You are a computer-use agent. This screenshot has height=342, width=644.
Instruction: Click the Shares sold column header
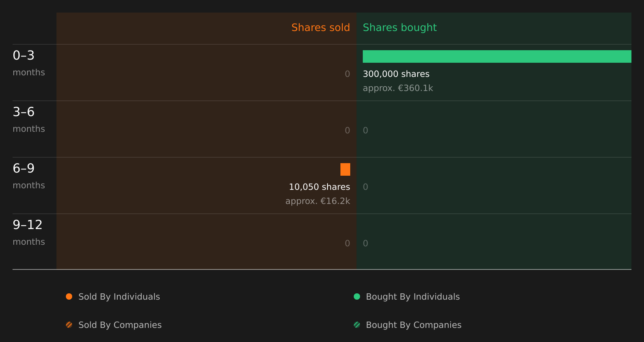coord(320,27)
